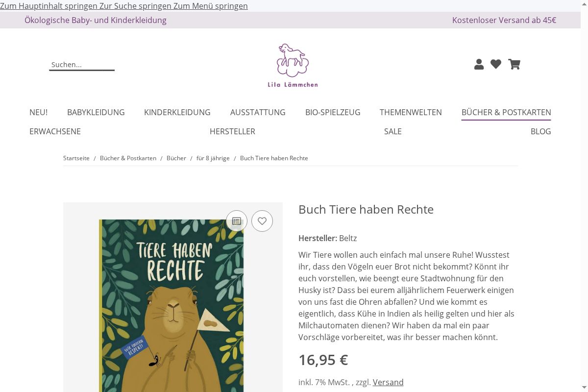Open the wishlist heart icon in header
This screenshot has height=392, width=588.
pos(496,64)
